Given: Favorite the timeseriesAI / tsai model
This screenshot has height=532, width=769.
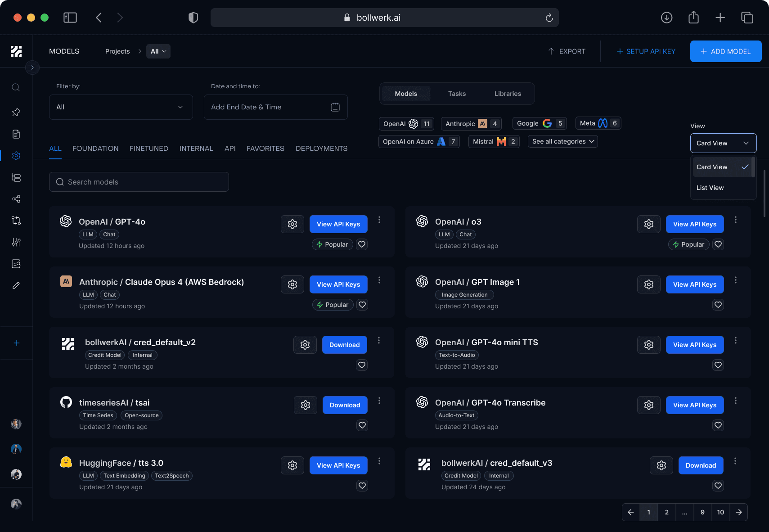Looking at the screenshot, I should (x=362, y=425).
